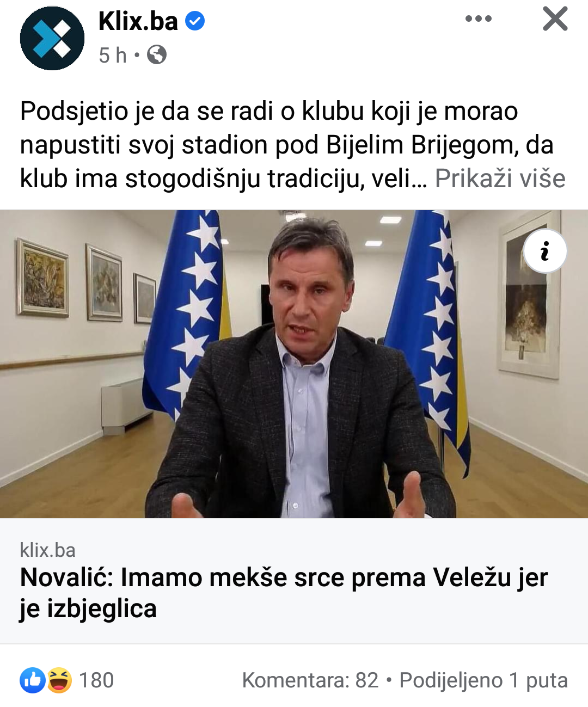Screen dimensions: 588x707
Task: Dismiss the post with the X icon
Action: (x=555, y=19)
